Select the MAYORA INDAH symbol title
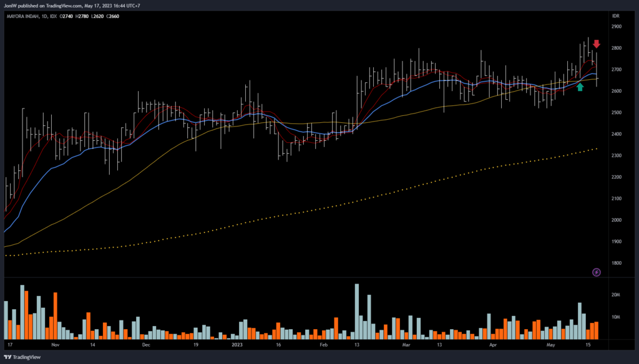The image size is (639, 364). click(x=22, y=16)
